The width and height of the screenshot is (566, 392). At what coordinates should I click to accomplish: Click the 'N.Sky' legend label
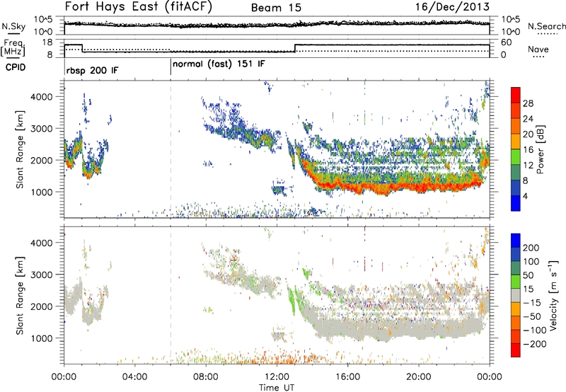pyautogui.click(x=13, y=26)
